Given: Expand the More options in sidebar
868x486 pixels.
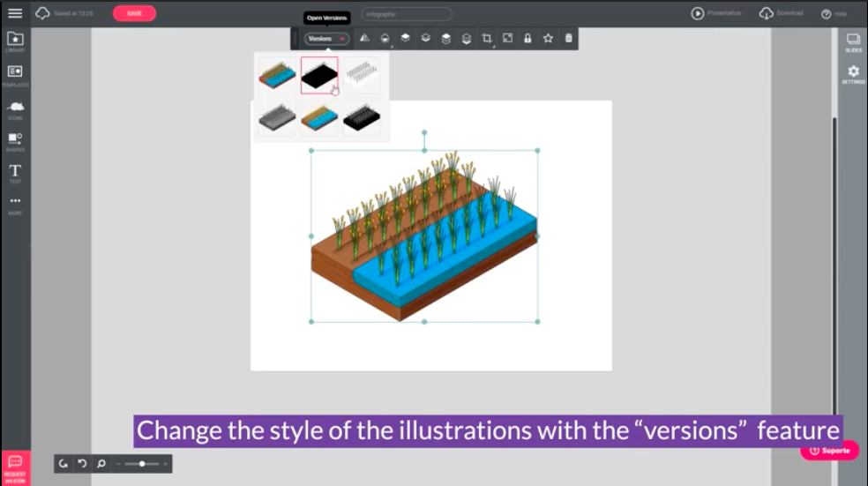Looking at the screenshot, I should tap(15, 204).
